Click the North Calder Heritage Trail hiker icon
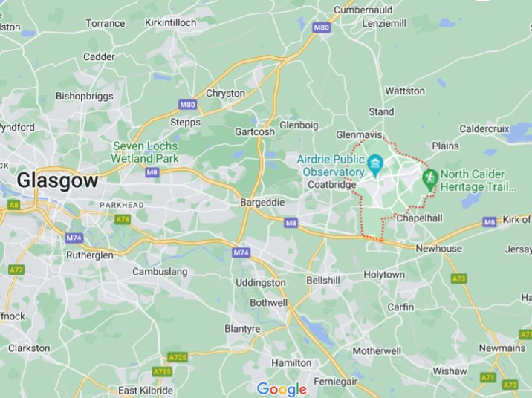 (x=430, y=180)
